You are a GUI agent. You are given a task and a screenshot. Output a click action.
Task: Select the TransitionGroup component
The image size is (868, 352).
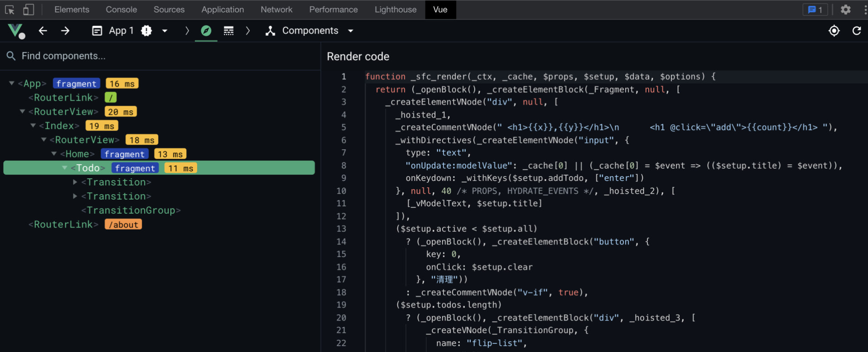pyautogui.click(x=131, y=210)
